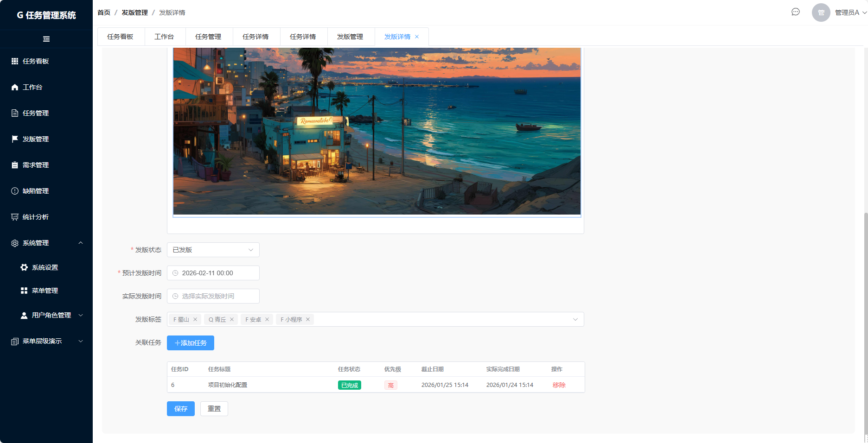The image size is (868, 443).
Task: Close the 发版详情 tab
Action: click(417, 37)
